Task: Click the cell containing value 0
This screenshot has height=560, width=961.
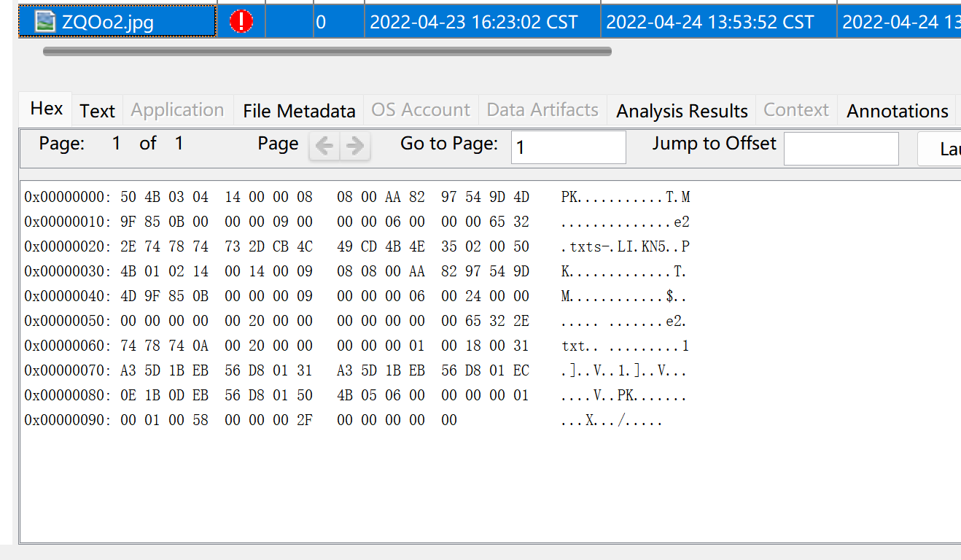Action: [x=338, y=22]
